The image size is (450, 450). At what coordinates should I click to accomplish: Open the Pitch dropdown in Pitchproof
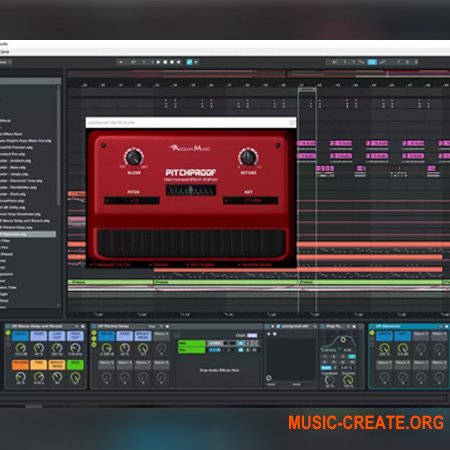[132, 201]
